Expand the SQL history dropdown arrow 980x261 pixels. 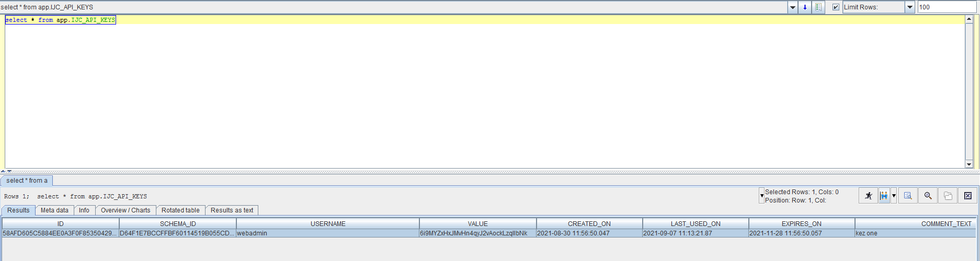pyautogui.click(x=793, y=7)
